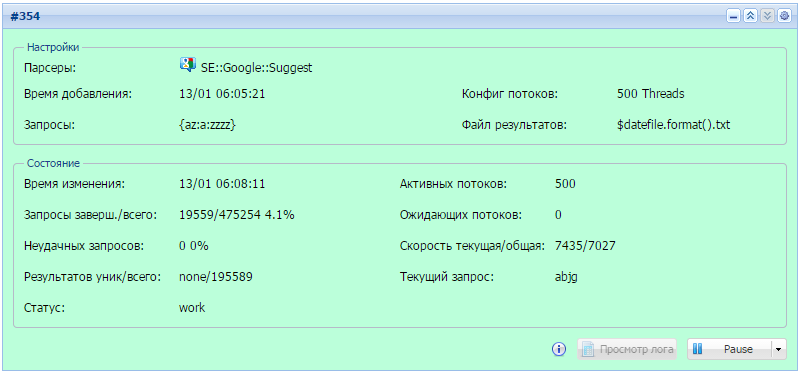802x375 pixels.
Task: Open Просмотр лога log viewer button
Action: click(627, 349)
